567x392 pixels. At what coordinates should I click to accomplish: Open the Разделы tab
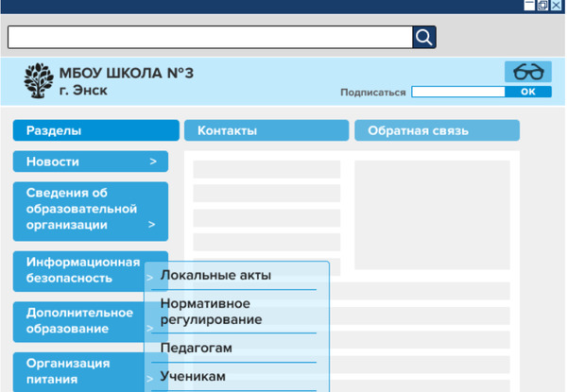pyautogui.click(x=95, y=131)
